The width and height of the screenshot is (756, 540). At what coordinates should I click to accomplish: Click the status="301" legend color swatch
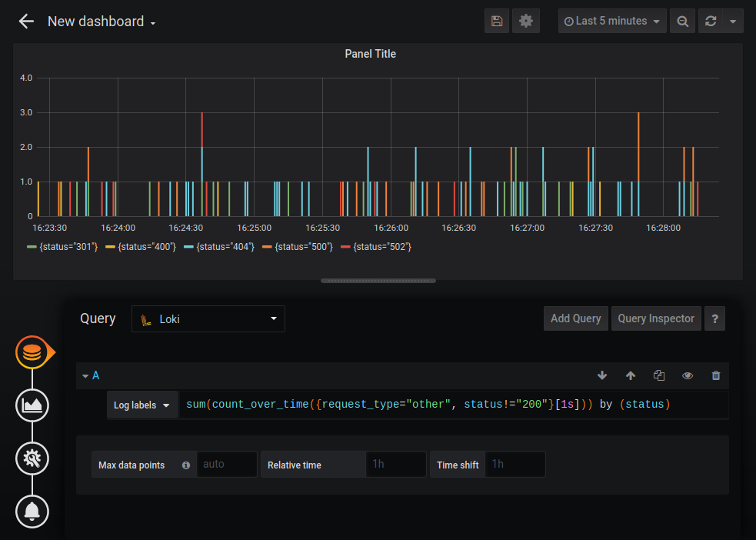[x=32, y=247]
